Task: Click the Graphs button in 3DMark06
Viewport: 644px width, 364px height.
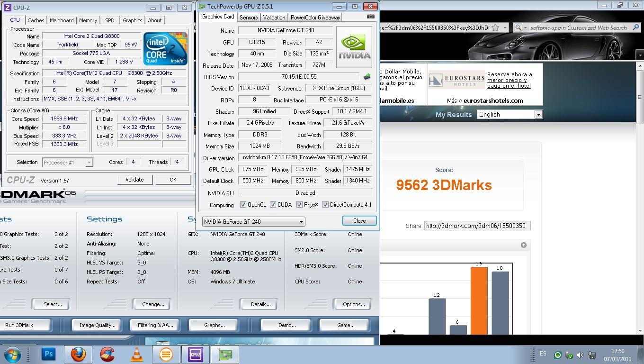Action: (x=215, y=325)
